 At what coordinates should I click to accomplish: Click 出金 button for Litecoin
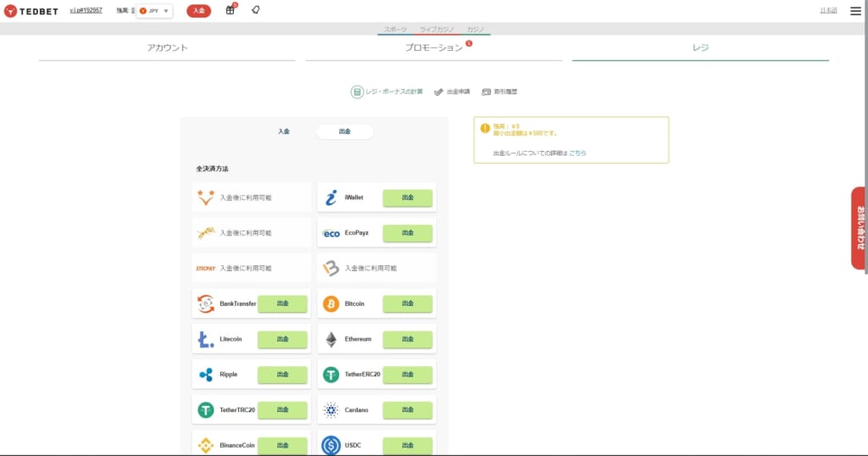pyautogui.click(x=282, y=339)
